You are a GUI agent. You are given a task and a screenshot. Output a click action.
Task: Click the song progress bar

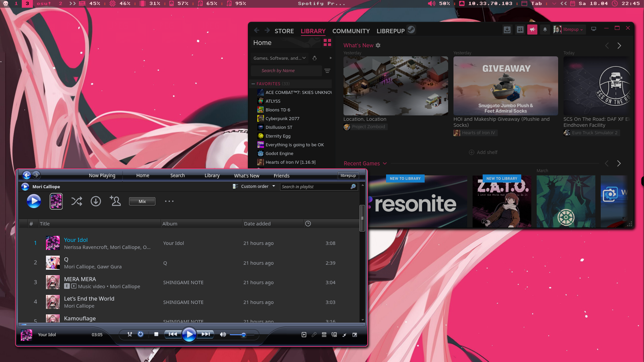192,324
